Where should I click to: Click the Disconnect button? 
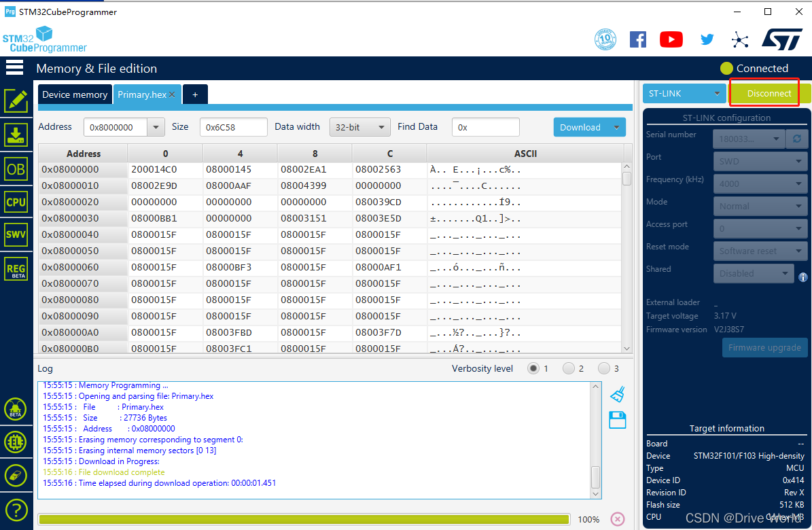click(x=769, y=93)
